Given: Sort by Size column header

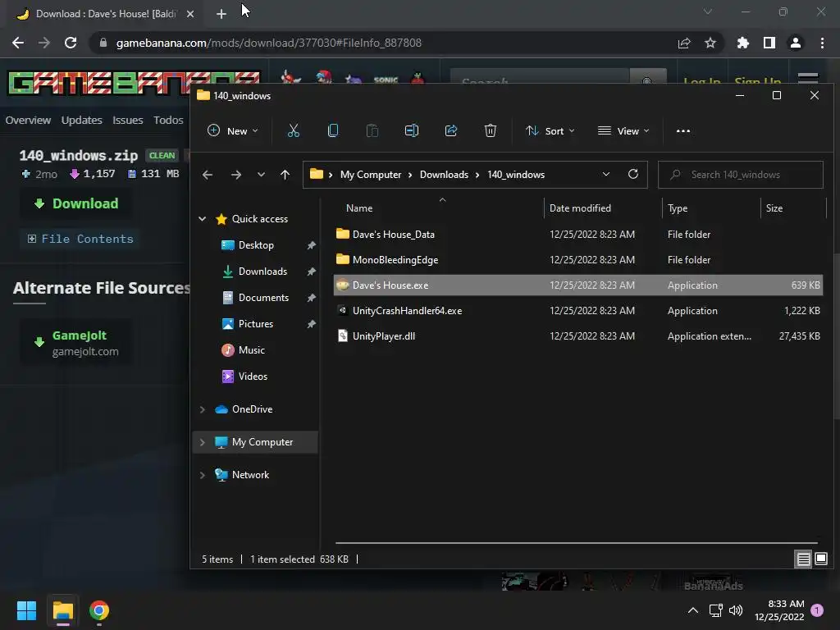Looking at the screenshot, I should pyautogui.click(x=774, y=208).
